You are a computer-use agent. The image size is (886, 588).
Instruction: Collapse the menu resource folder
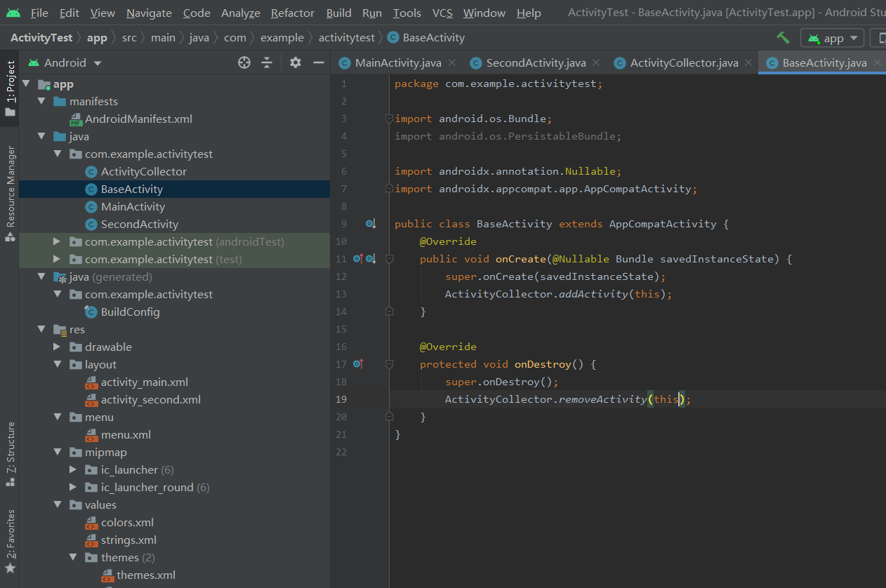58,417
